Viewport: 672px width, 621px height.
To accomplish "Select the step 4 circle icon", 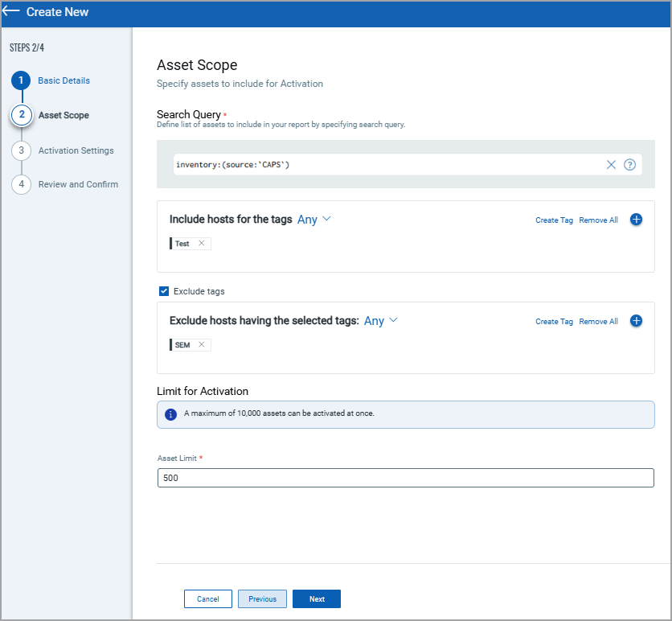I will click(21, 184).
